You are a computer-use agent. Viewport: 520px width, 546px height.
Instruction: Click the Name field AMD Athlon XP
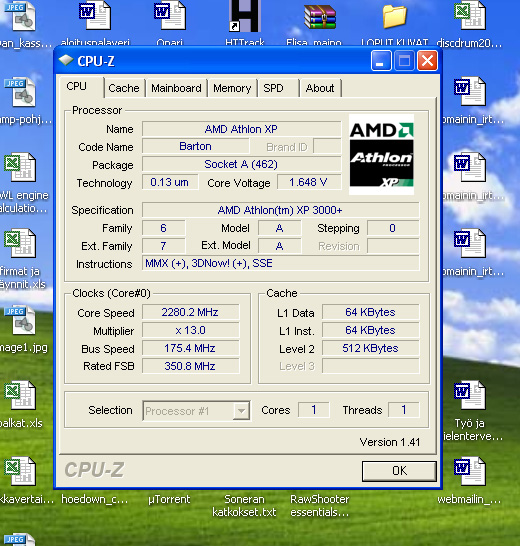click(241, 129)
